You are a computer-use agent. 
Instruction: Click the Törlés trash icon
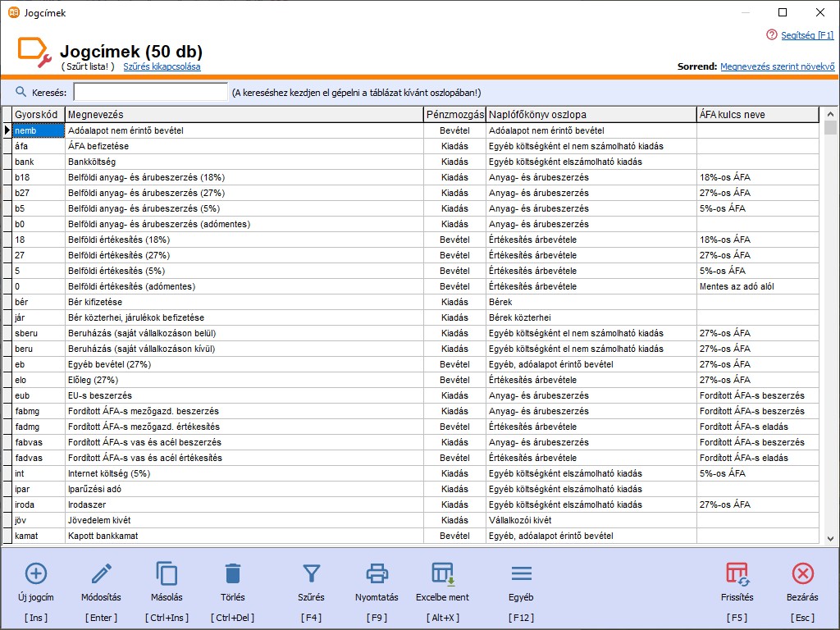click(233, 573)
